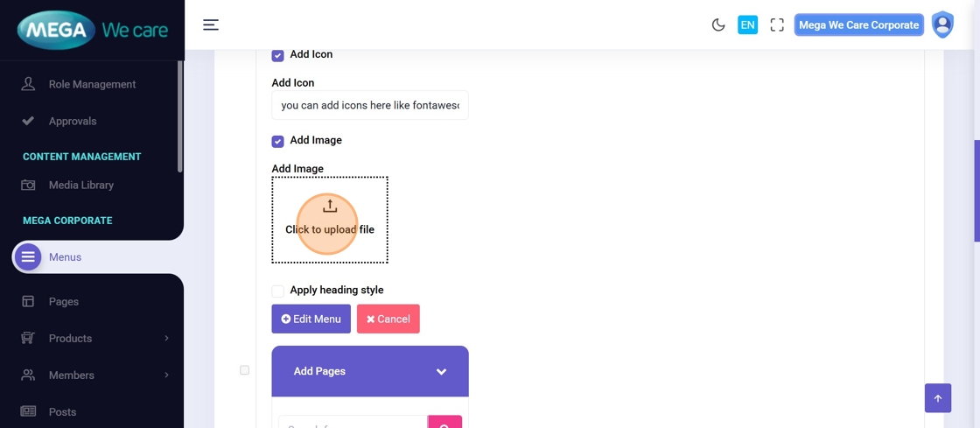Image resolution: width=980 pixels, height=428 pixels.
Task: Click the upload arrow icon
Action: (x=330, y=207)
